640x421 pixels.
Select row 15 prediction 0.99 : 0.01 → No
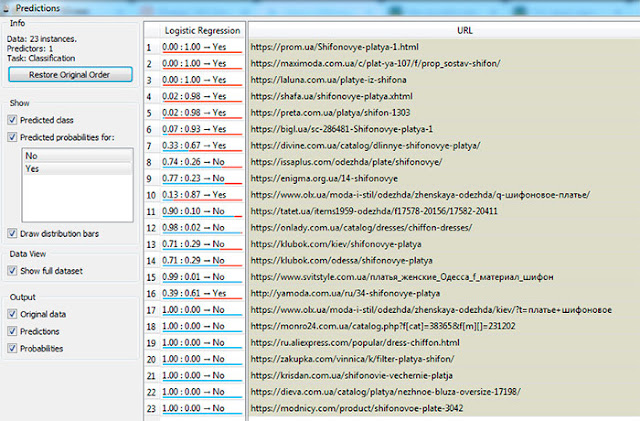tap(202, 277)
